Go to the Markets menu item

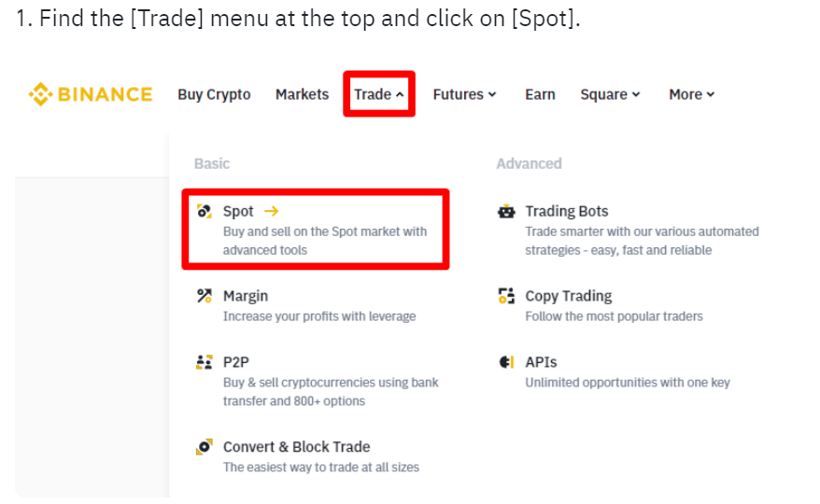(303, 94)
